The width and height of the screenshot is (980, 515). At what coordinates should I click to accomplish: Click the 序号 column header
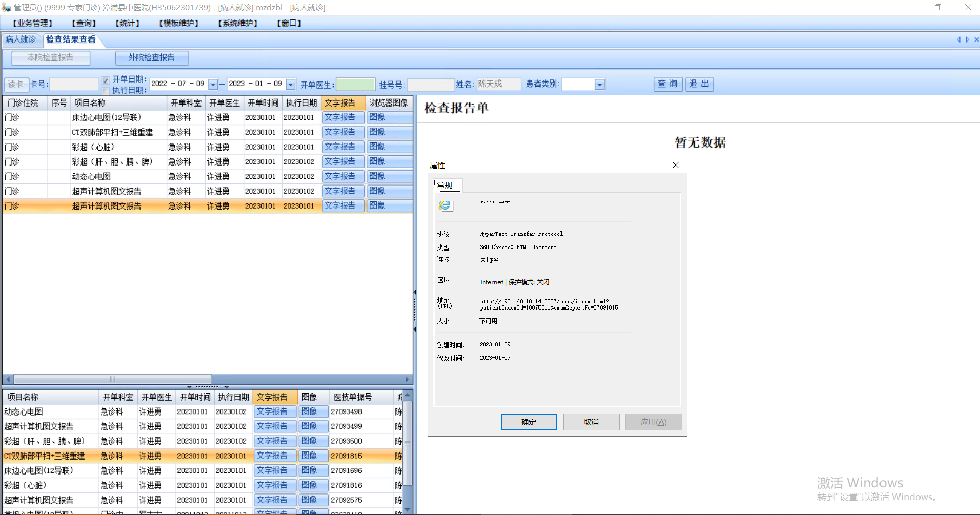pos(59,103)
